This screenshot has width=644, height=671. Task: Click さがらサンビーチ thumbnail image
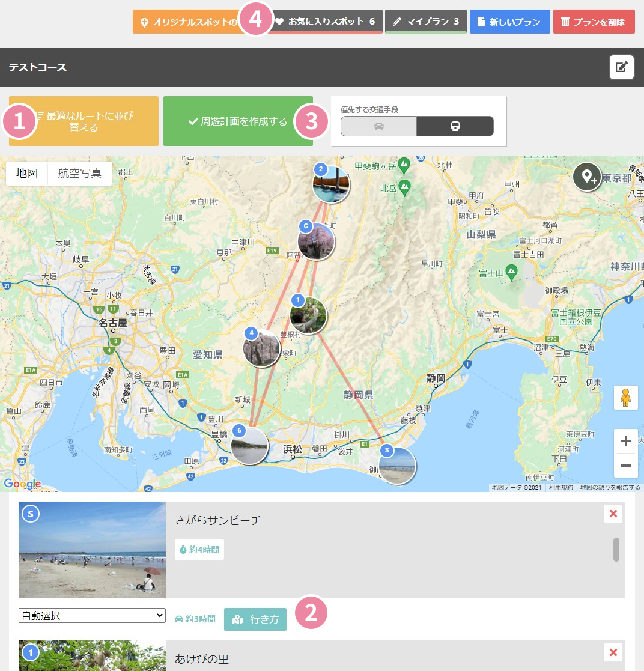(92, 550)
